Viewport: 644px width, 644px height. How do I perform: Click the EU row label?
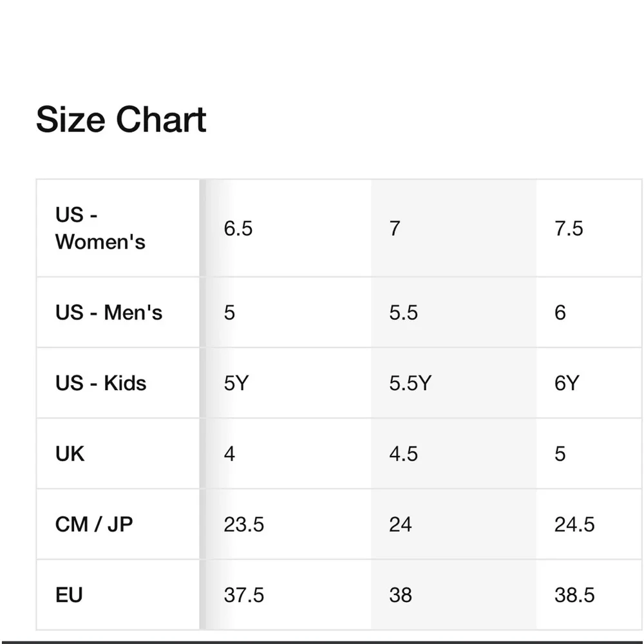(69, 595)
